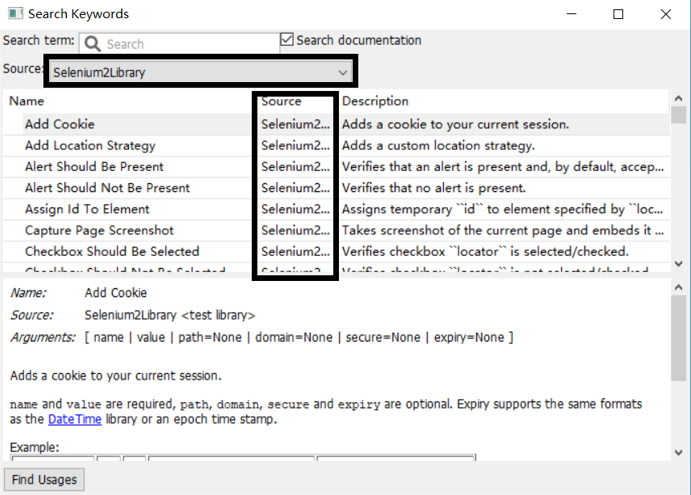Screen dimensions: 691x495
Task: Click the Arguments line in keyword details
Action: tap(262, 337)
